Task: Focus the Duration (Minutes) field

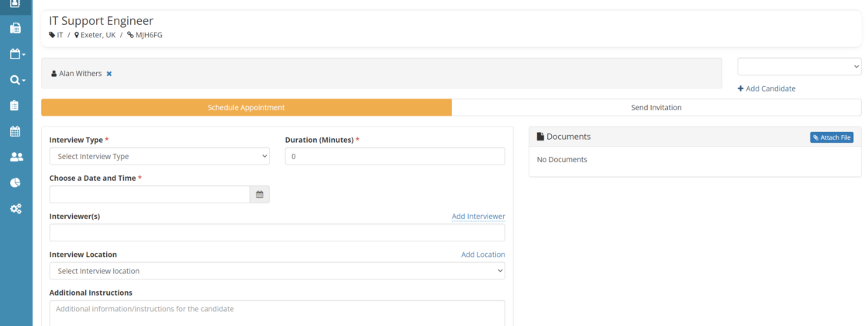Action: pos(394,156)
